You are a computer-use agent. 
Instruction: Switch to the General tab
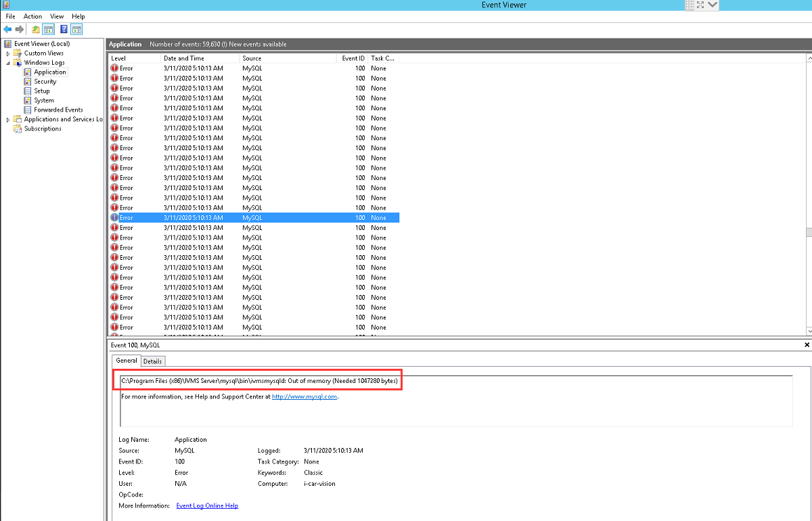[127, 361]
